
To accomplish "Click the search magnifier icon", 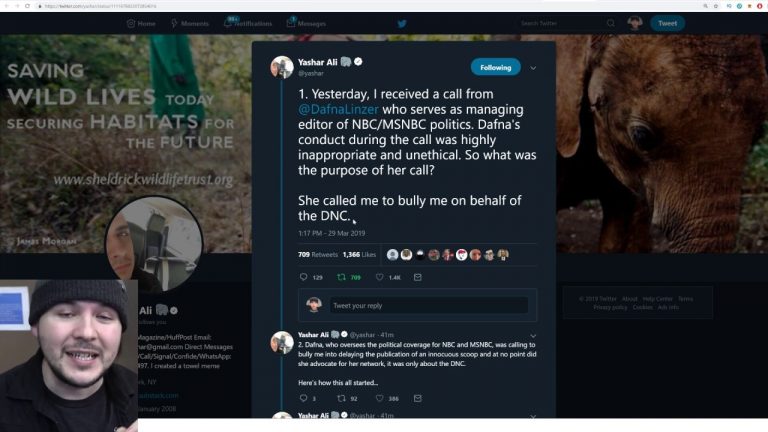I will coord(611,23).
